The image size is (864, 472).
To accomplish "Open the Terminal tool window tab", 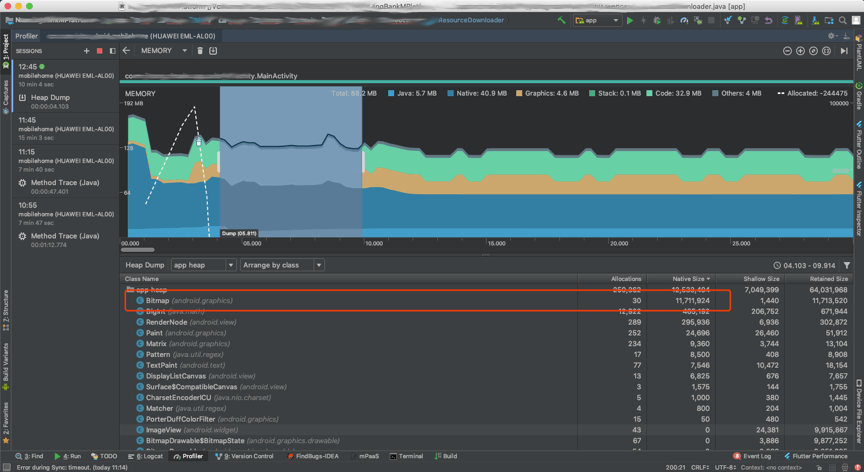I will pos(406,456).
